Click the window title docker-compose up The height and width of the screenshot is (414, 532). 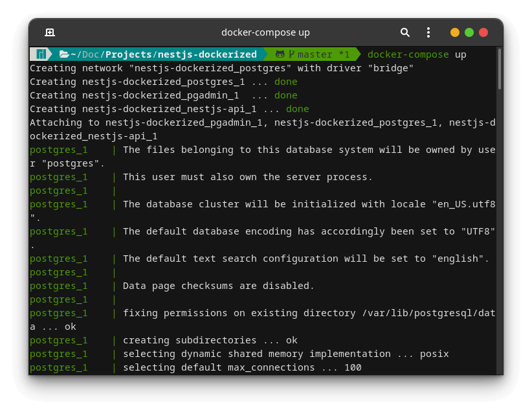[265, 32]
